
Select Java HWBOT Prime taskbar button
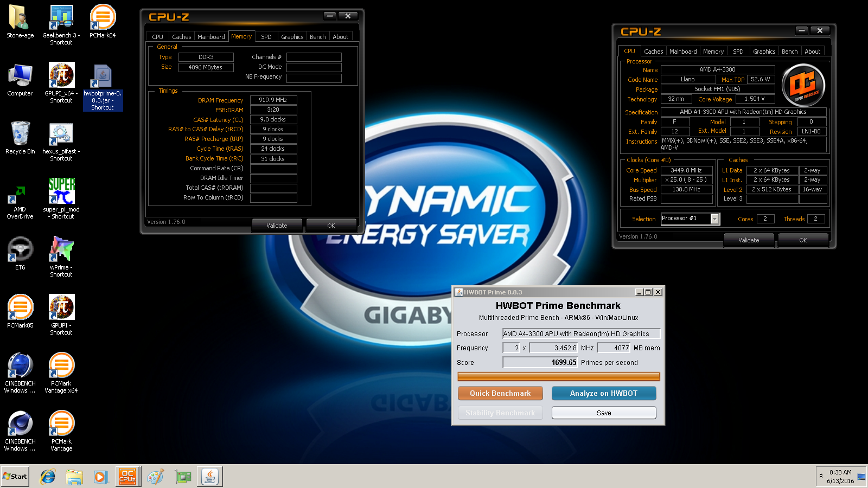(x=210, y=477)
